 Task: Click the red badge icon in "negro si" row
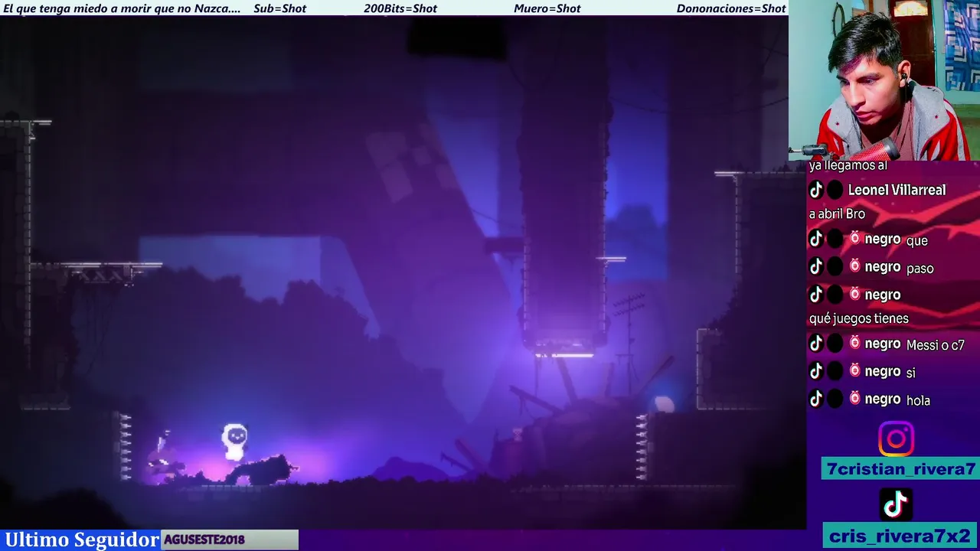(854, 371)
